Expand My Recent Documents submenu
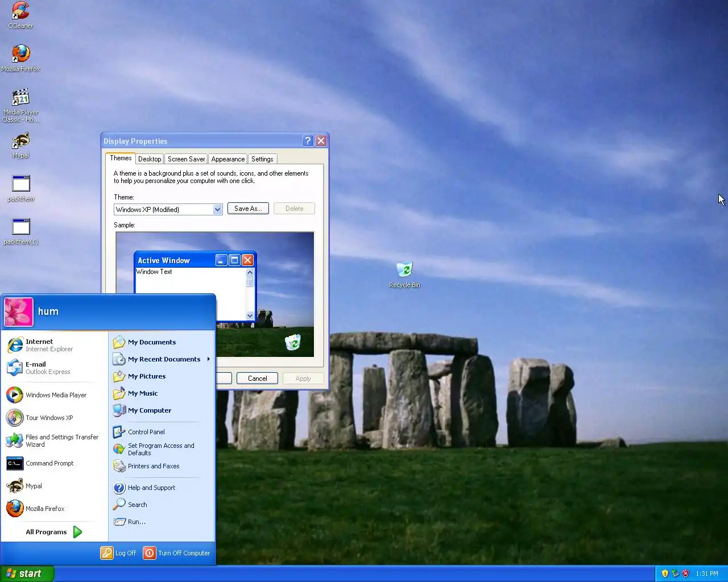This screenshot has height=582, width=728. [162, 359]
